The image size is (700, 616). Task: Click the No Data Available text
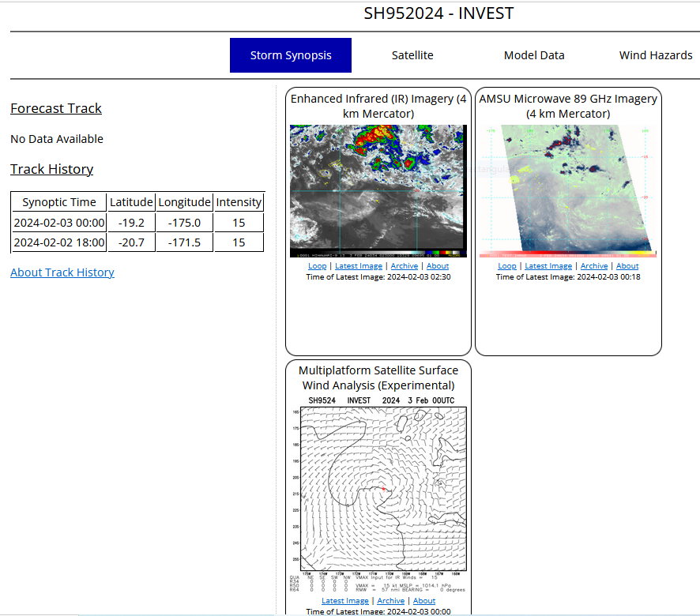point(57,139)
